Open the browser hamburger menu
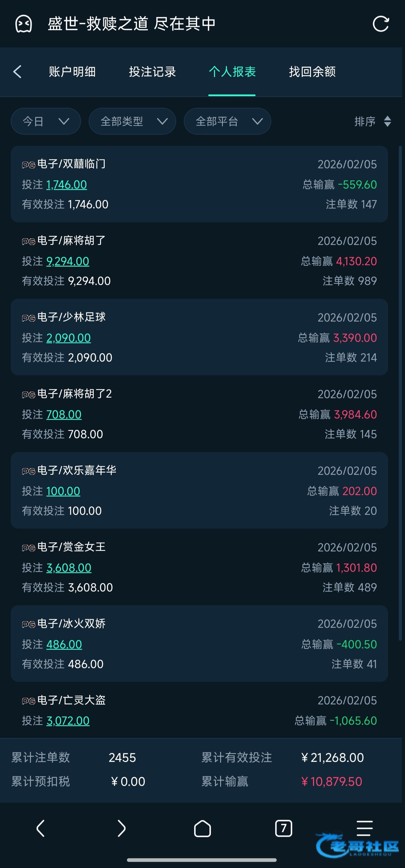The width and height of the screenshot is (405, 868). [x=364, y=828]
